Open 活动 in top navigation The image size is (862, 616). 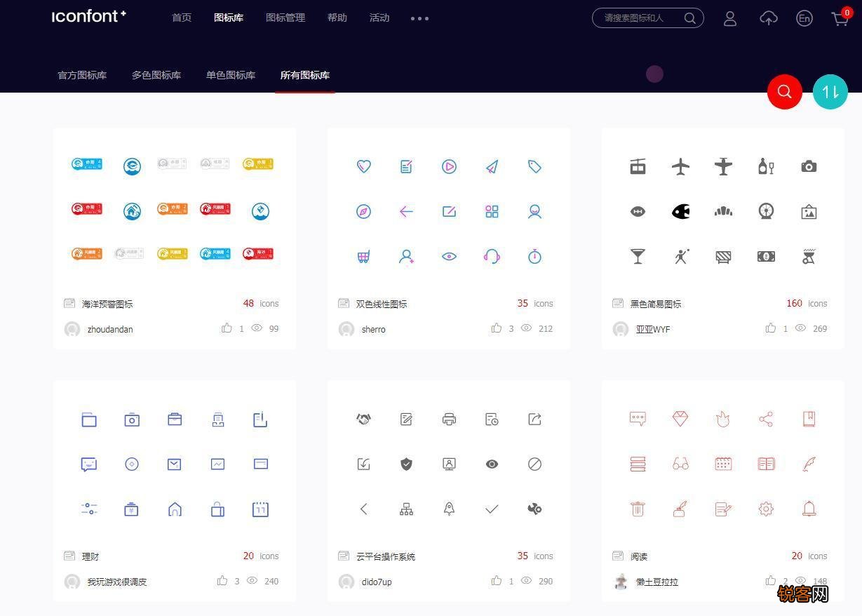coord(379,18)
